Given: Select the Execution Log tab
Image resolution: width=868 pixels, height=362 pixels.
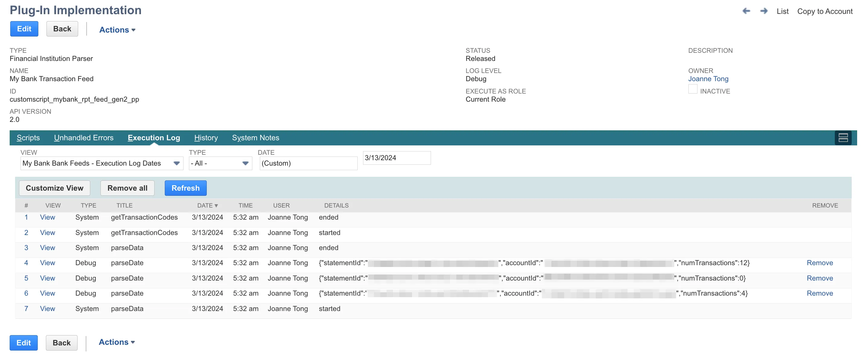Looking at the screenshot, I should tap(154, 138).
